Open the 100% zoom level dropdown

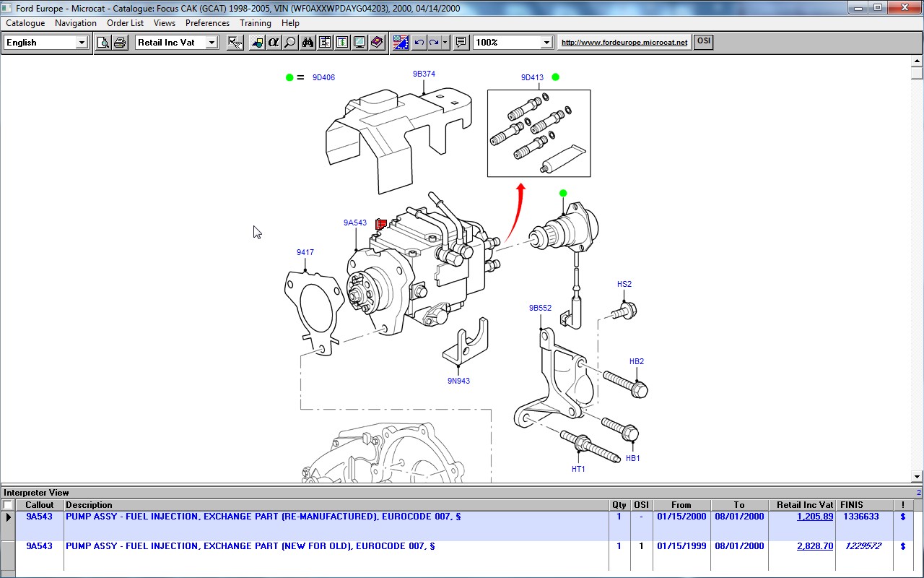(x=546, y=43)
